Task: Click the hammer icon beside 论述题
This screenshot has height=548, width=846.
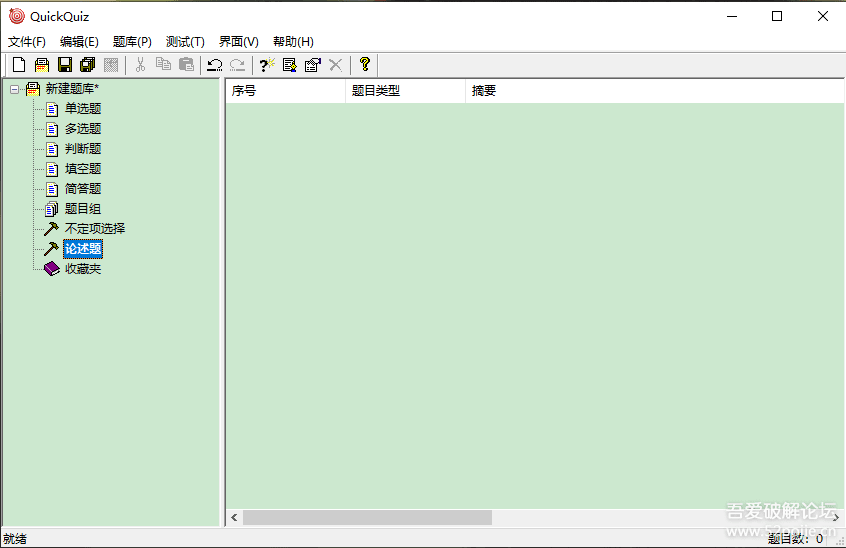Action: click(51, 249)
